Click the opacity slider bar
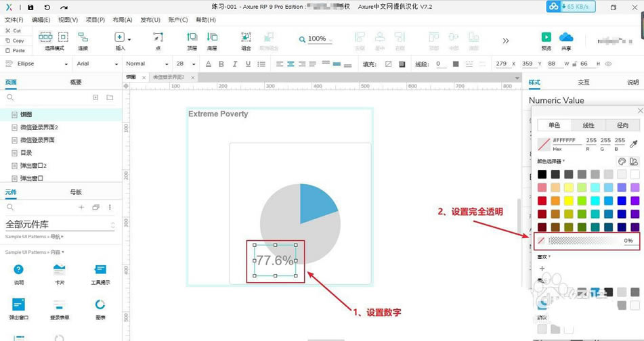This screenshot has width=644, height=341. 584,240
